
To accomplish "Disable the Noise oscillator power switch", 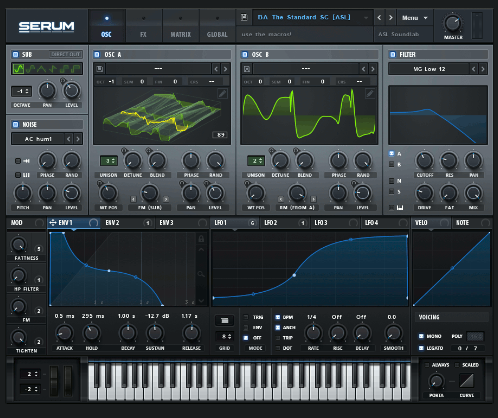I will click(15, 124).
